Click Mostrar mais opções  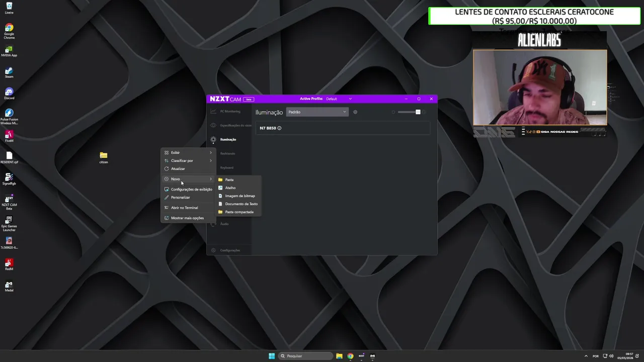[188, 218]
